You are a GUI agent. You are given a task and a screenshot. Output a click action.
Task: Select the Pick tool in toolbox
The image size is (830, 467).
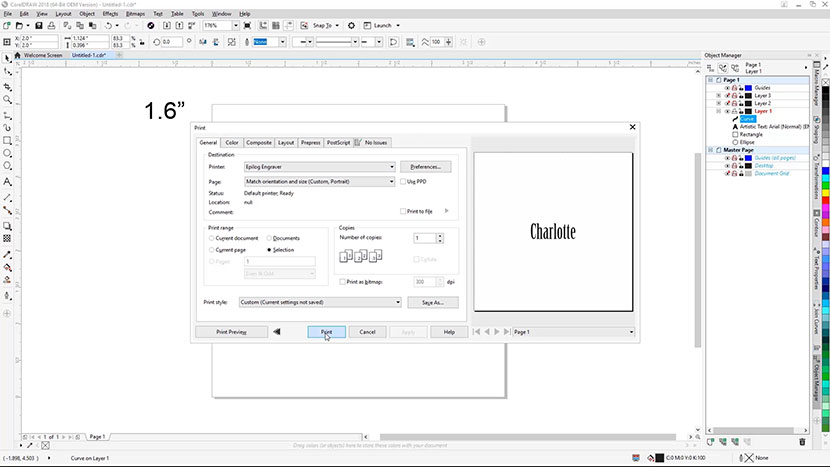click(8, 59)
